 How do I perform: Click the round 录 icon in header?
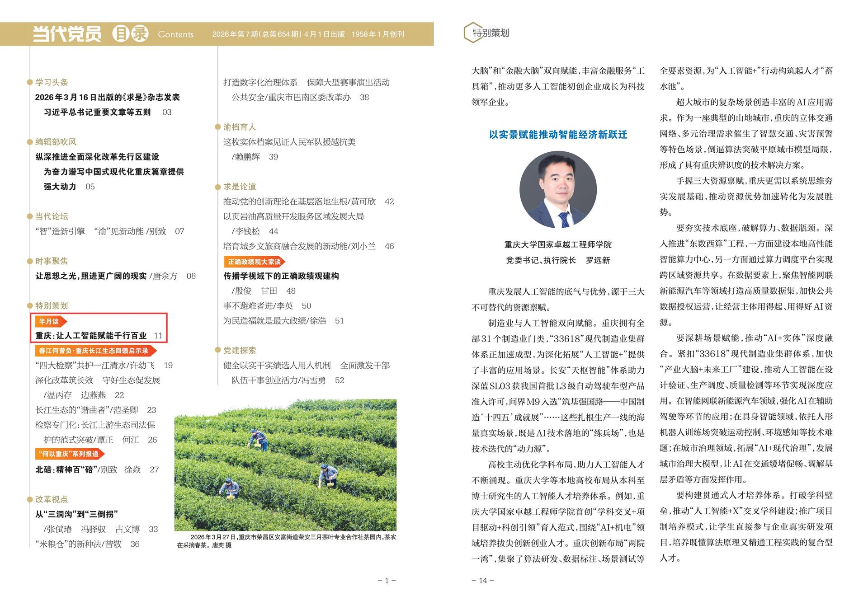click(x=139, y=34)
